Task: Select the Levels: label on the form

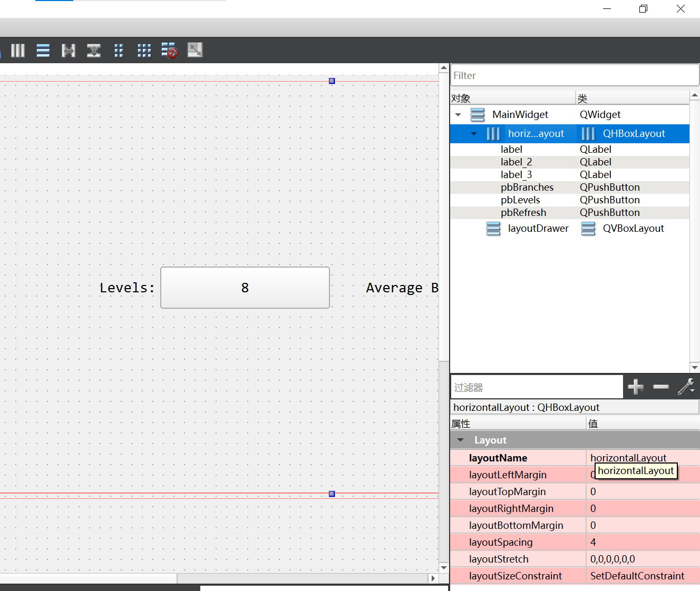Action: 127,288
